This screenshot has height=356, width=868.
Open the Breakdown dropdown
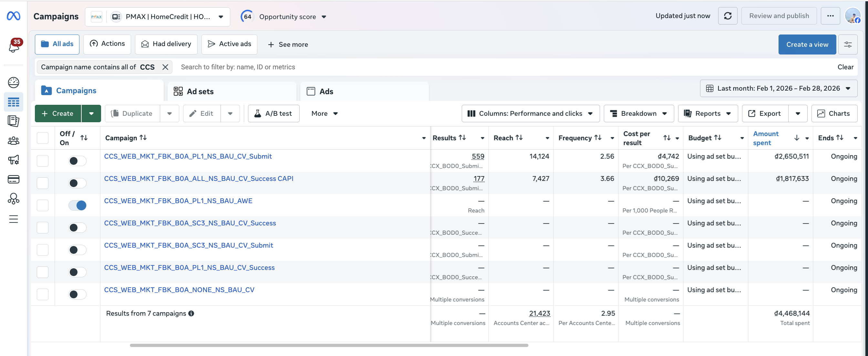(x=638, y=114)
